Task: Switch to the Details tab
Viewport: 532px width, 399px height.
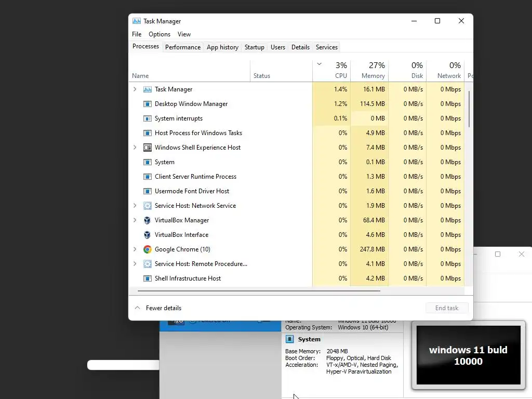Action: (x=300, y=47)
